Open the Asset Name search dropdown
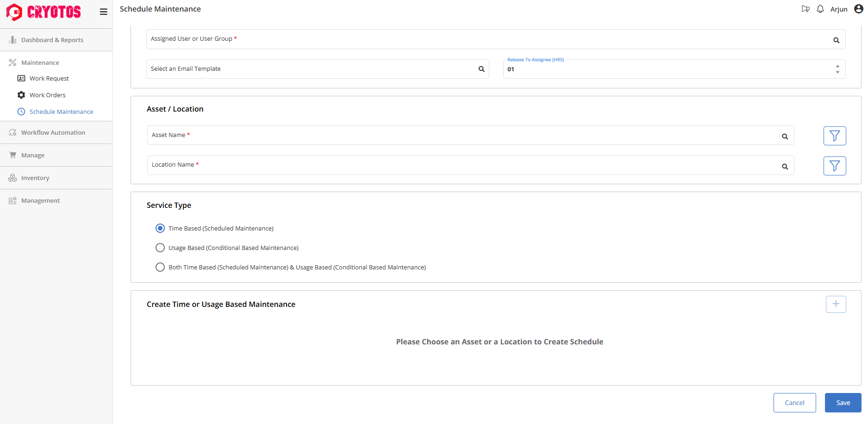 (x=785, y=137)
